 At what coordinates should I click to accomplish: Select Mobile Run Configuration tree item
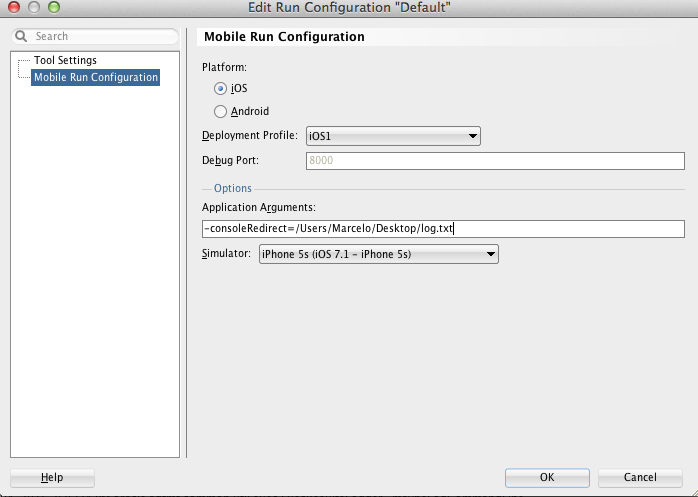click(96, 77)
